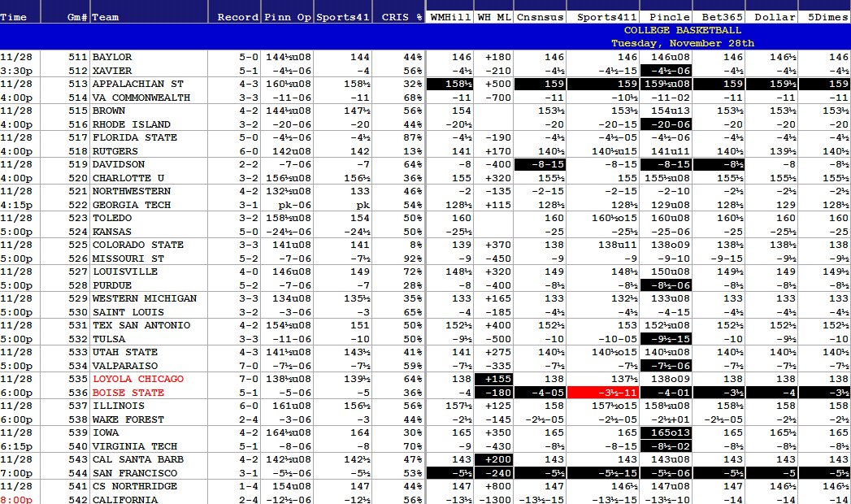
Task: Click the 87% CRIS value for Florida State
Action: click(x=413, y=138)
